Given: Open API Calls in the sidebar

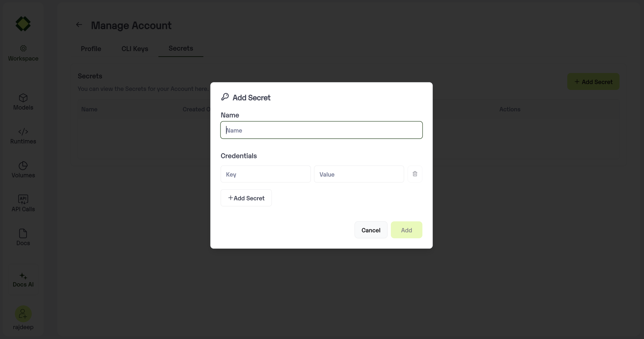Looking at the screenshot, I should (x=23, y=203).
